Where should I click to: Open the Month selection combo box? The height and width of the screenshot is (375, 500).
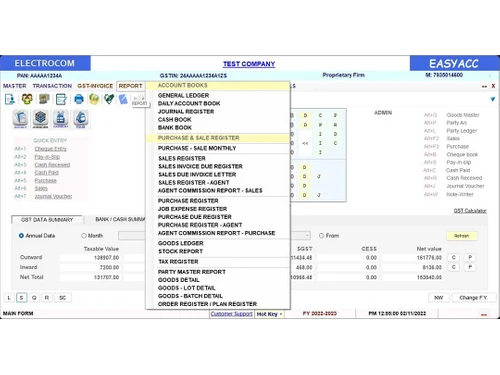click(132, 236)
